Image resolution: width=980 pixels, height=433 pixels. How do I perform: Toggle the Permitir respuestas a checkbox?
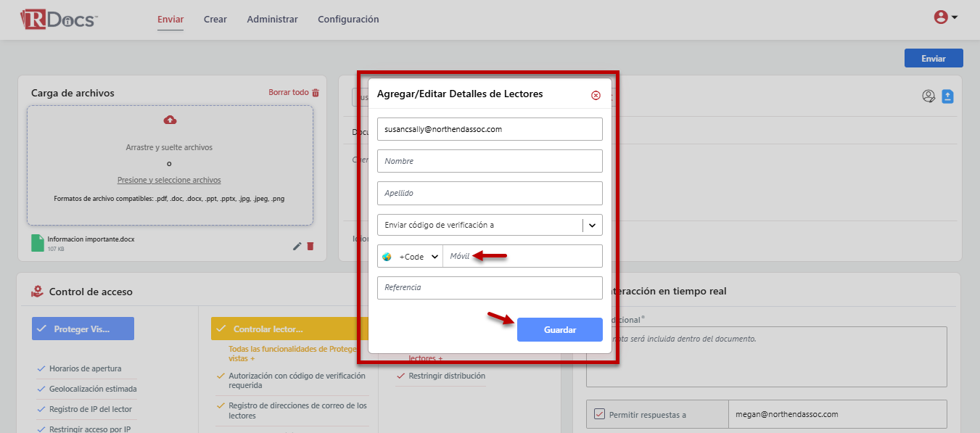(599, 414)
